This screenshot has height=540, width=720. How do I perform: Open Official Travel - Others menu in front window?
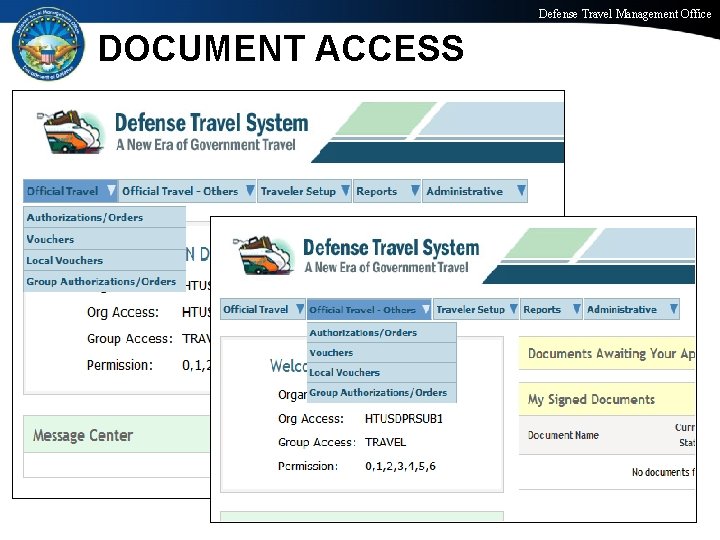[369, 309]
